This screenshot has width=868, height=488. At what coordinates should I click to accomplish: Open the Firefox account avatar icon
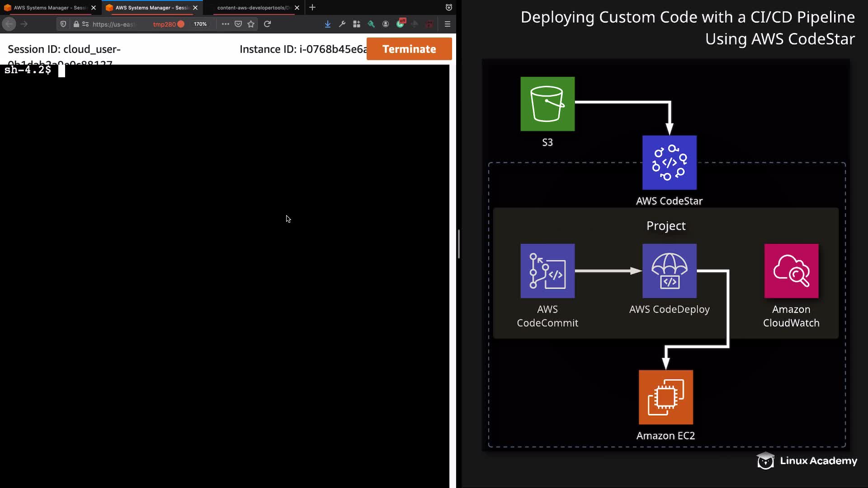tap(386, 24)
